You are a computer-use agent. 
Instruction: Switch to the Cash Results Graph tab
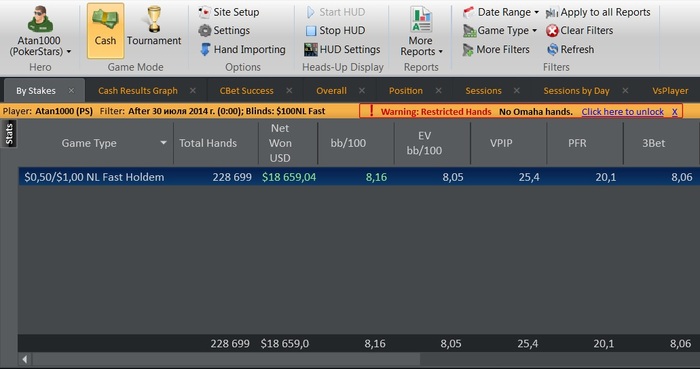pos(138,91)
